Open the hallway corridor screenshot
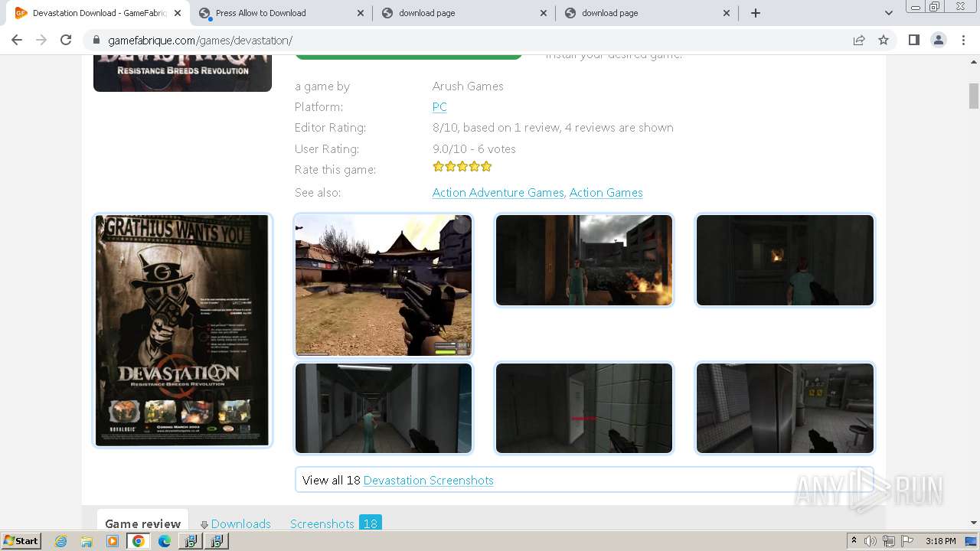 (384, 408)
